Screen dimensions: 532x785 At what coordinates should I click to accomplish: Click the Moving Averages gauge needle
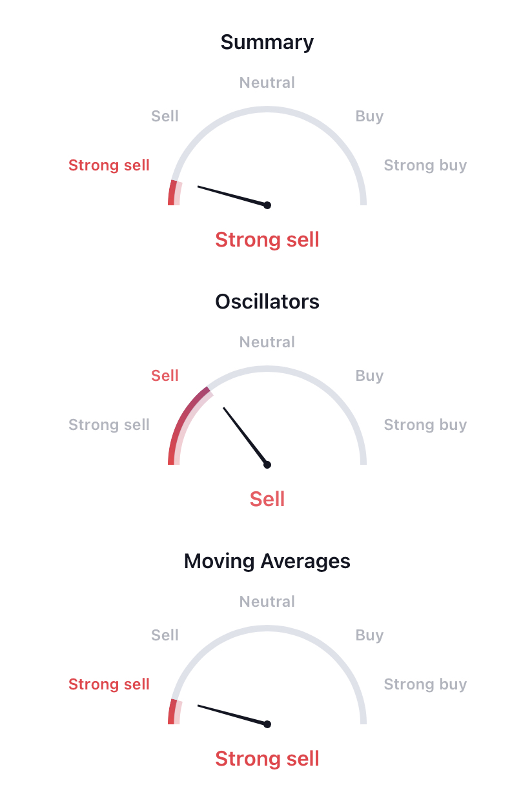232,715
